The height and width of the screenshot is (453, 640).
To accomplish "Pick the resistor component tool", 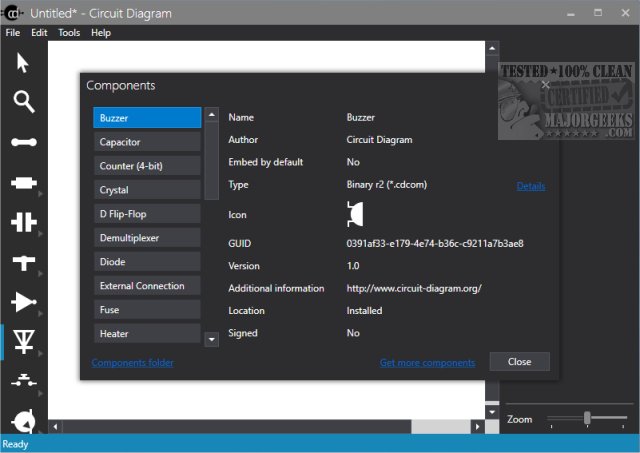I will click(24, 182).
